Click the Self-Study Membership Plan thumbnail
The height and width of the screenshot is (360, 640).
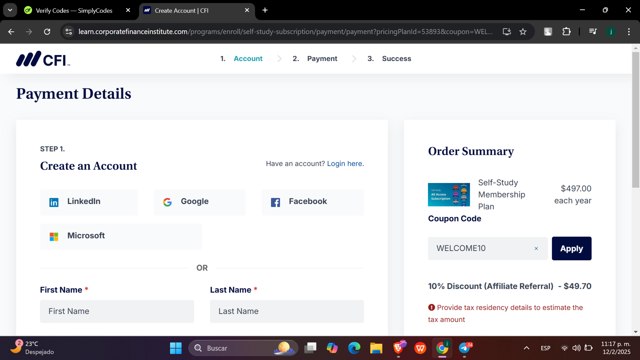coord(449,195)
